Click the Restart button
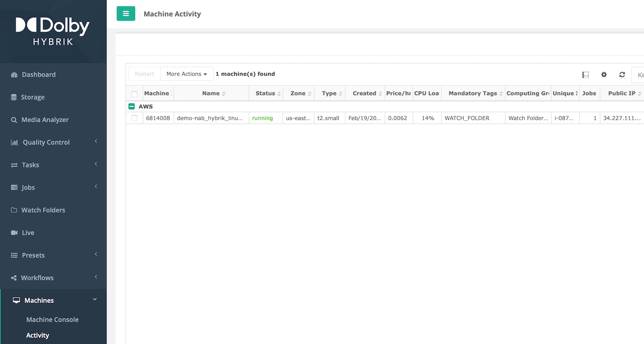Viewport: 644px width, 344px height. click(x=144, y=74)
